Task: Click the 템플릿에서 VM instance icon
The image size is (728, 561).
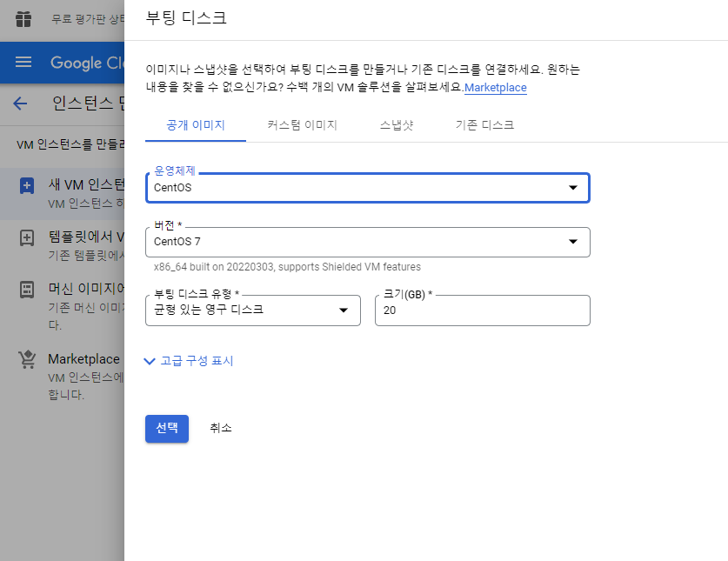Action: coord(27,237)
